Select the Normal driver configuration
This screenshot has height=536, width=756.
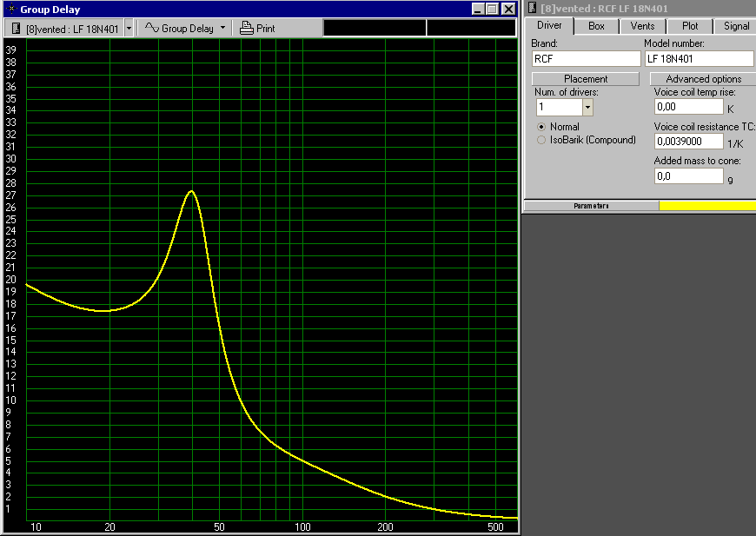click(x=542, y=127)
